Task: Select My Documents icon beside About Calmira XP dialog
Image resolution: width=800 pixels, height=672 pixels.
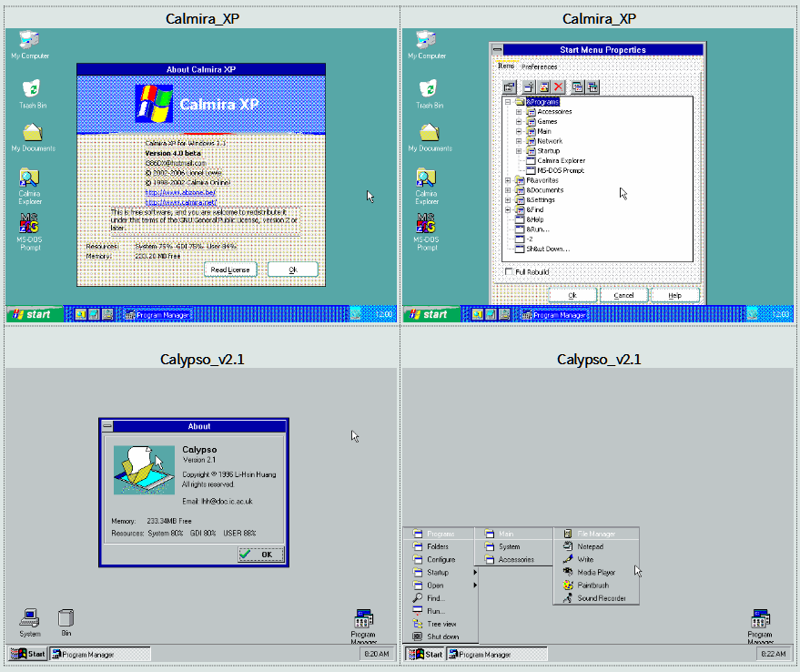Action: click(x=33, y=137)
